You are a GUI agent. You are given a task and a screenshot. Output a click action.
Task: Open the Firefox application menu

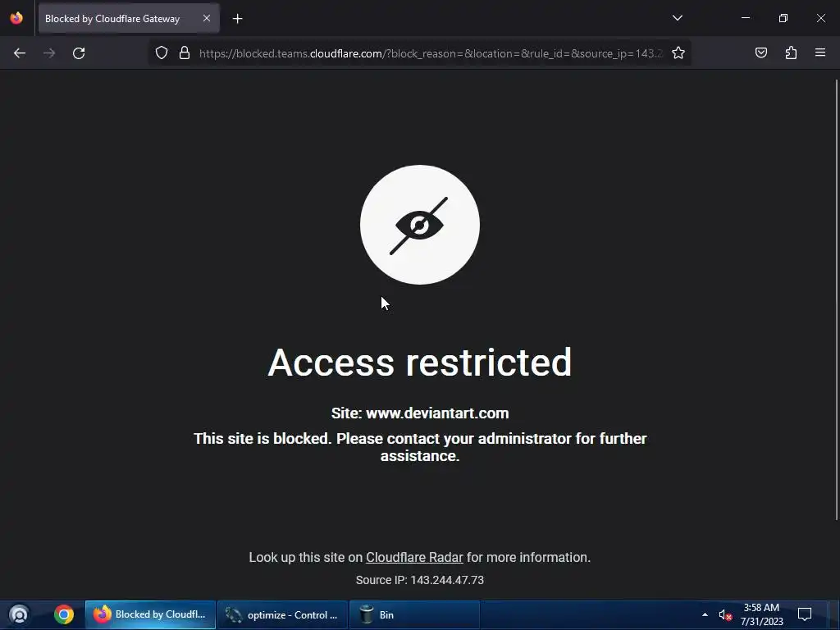click(x=820, y=53)
